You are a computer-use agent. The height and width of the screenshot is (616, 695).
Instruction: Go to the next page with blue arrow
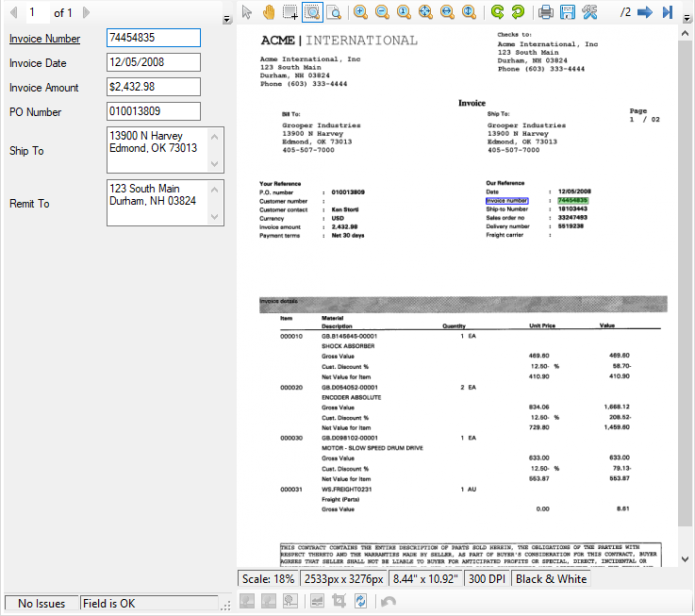[645, 12]
